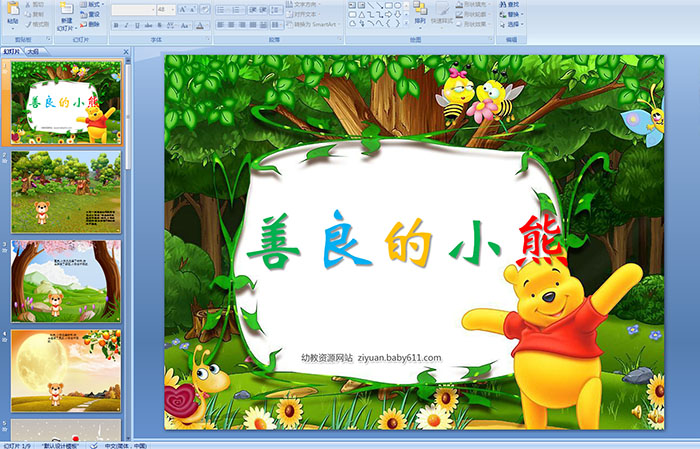
Task: Toggle Bold formatting
Action: pos(116,25)
